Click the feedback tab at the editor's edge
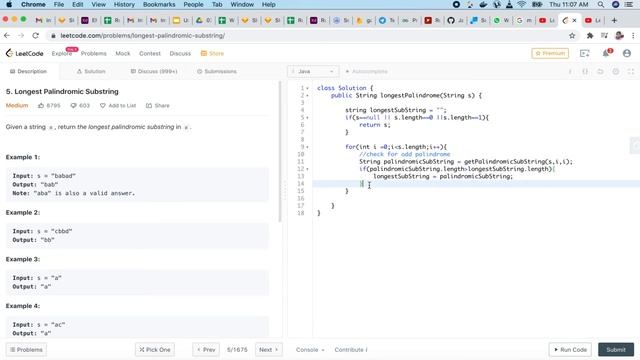 (635, 145)
